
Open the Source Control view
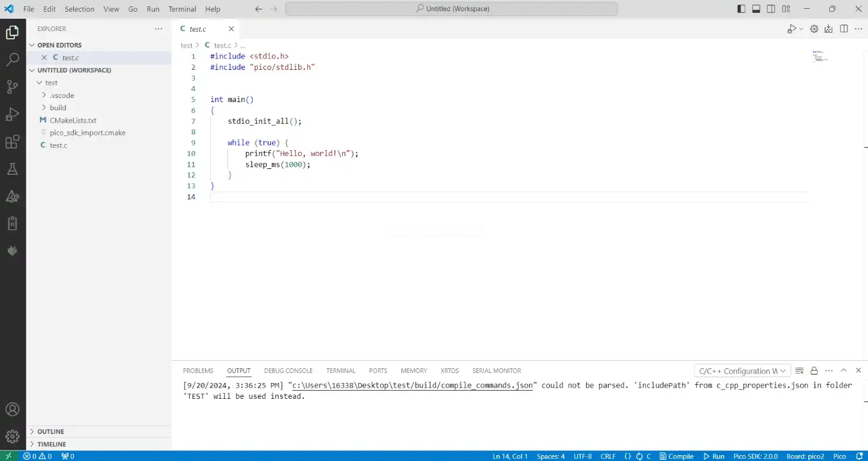pyautogui.click(x=12, y=87)
